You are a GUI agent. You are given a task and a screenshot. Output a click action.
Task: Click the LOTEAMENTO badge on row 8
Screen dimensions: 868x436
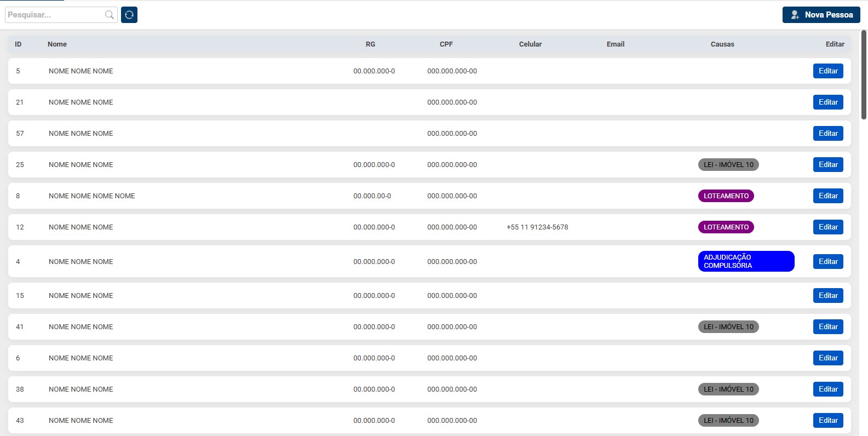click(x=726, y=196)
